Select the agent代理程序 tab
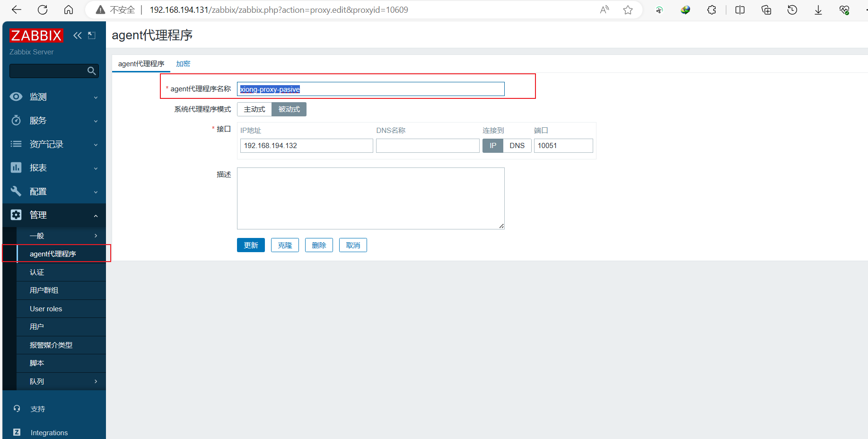This screenshot has width=868, height=439. (141, 64)
